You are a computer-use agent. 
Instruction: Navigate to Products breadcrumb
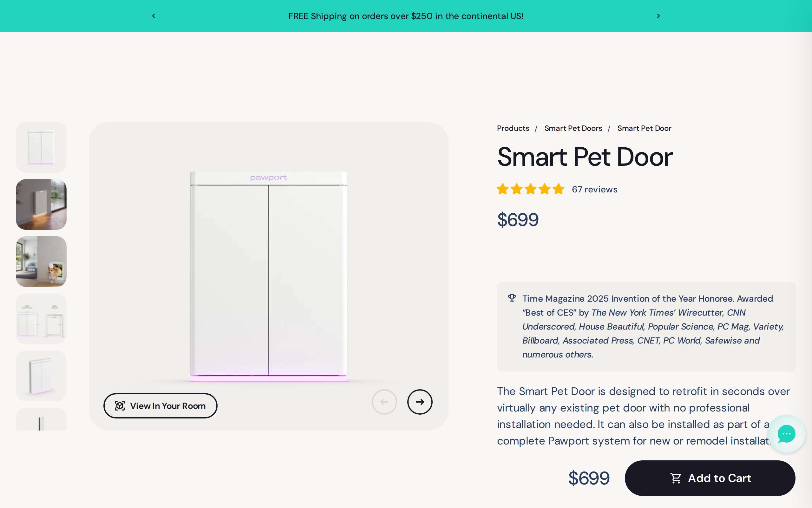point(513,128)
